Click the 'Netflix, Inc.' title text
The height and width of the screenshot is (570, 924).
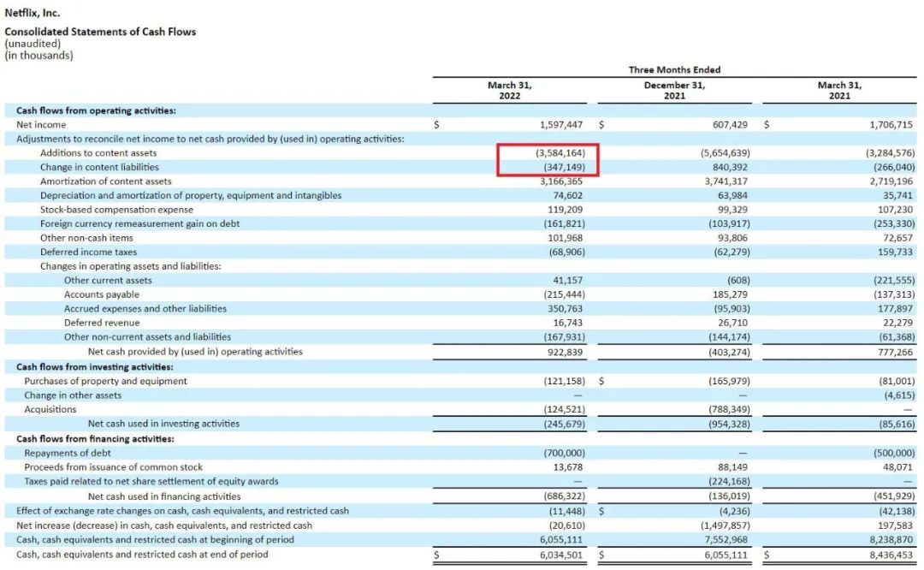pyautogui.click(x=33, y=12)
